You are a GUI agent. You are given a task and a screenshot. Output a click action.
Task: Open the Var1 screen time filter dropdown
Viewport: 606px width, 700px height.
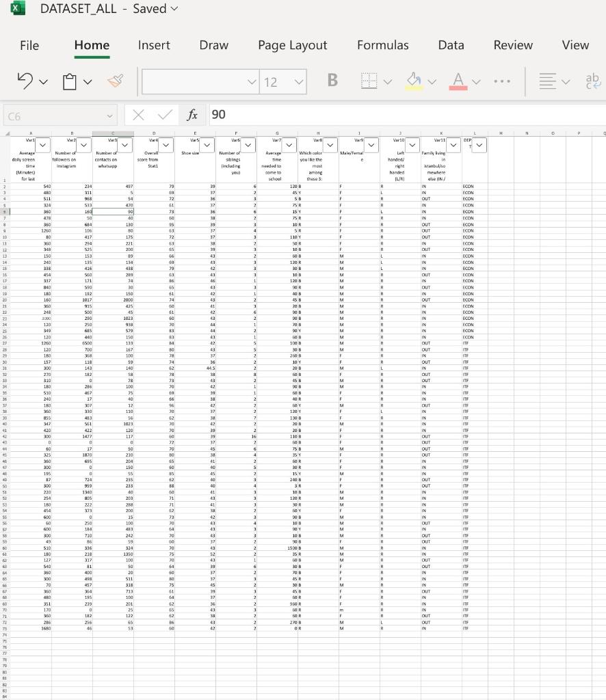(42, 145)
